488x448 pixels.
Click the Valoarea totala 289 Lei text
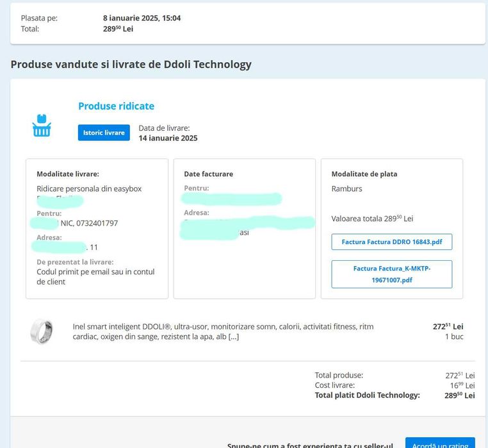click(372, 219)
